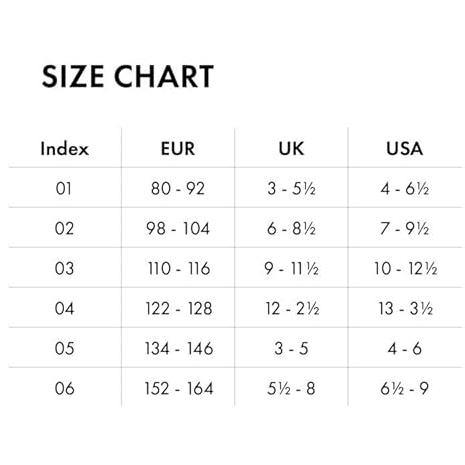Click the UK 9 - 11½ cell

coord(291,268)
